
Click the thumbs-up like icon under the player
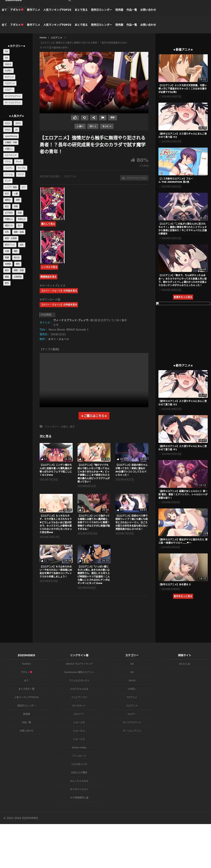(75, 118)
